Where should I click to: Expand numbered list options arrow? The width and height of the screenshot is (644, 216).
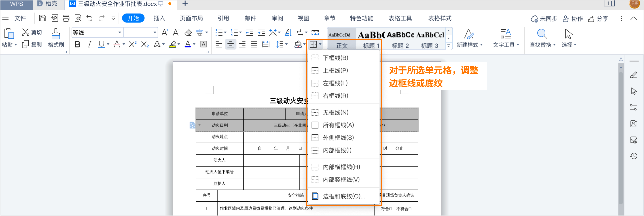click(x=241, y=32)
